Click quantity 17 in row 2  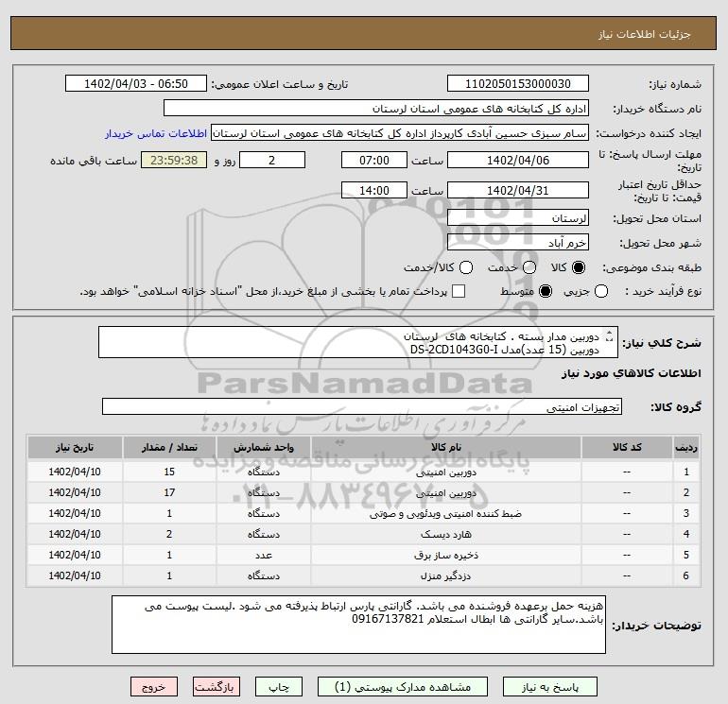coord(169,493)
